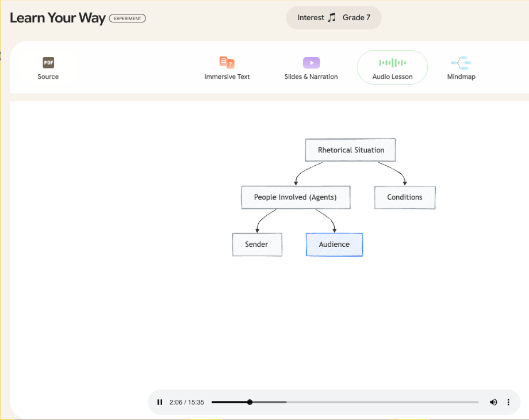The image size is (529, 420).
Task: Click the Immersive Text icon
Action: click(x=227, y=63)
